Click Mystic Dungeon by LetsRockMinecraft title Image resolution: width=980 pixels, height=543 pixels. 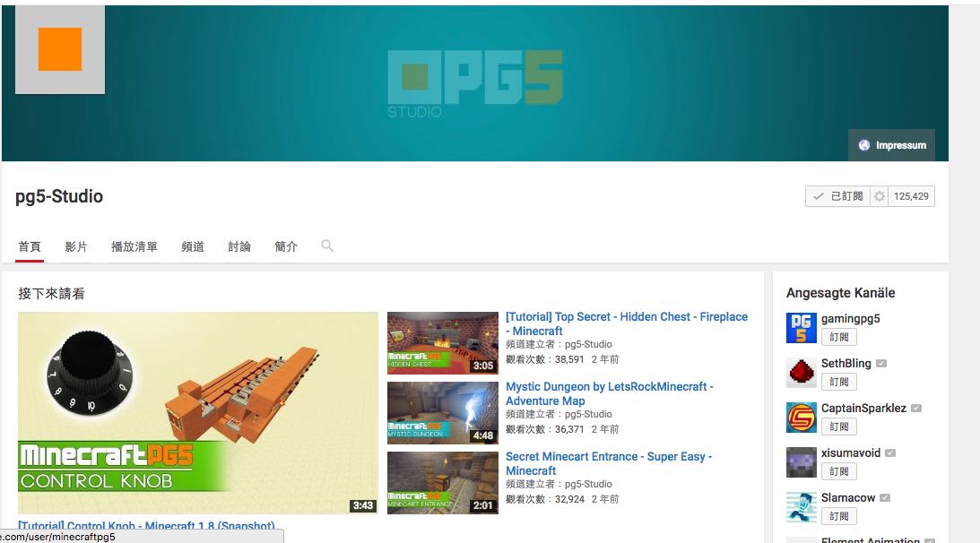click(610, 393)
